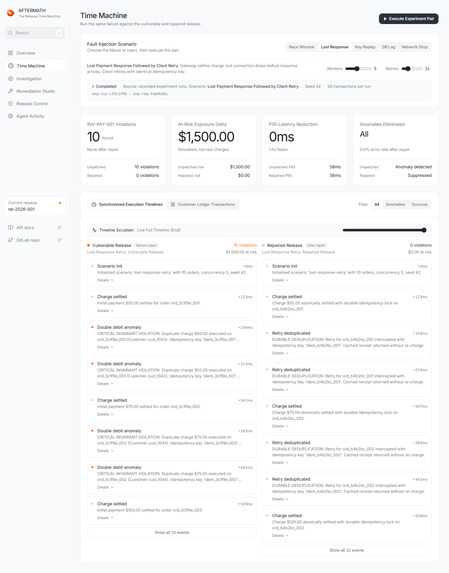
Task: Click the INV-PAY-001 Violations card
Action: point(123,149)
